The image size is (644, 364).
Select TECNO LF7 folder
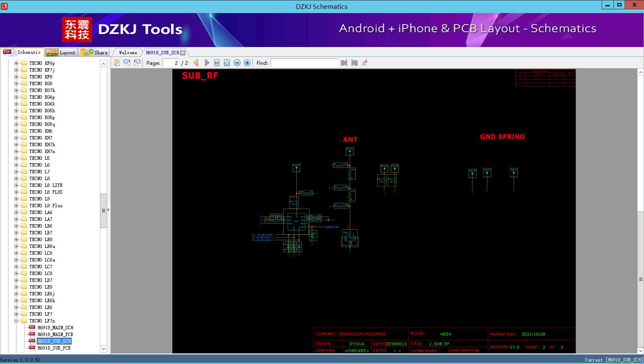(41, 314)
